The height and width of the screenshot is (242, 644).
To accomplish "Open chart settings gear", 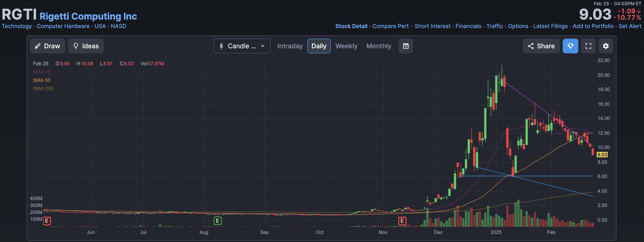I will click(605, 46).
